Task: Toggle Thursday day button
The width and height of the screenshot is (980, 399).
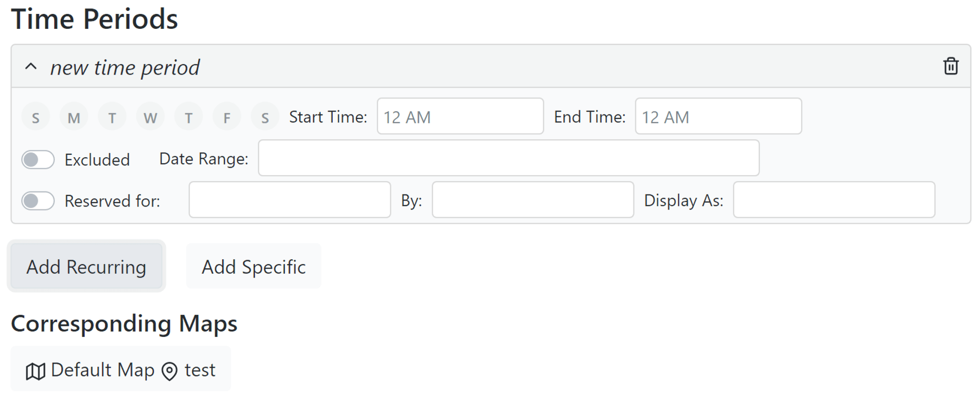Action: point(189,117)
